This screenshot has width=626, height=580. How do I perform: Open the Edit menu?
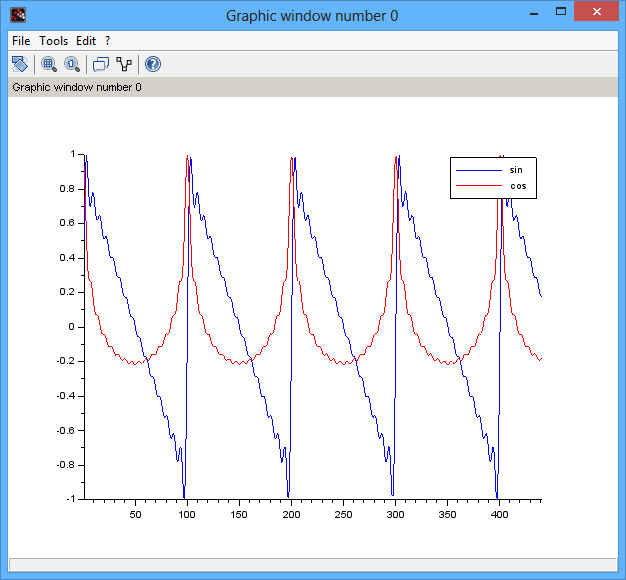coord(86,41)
